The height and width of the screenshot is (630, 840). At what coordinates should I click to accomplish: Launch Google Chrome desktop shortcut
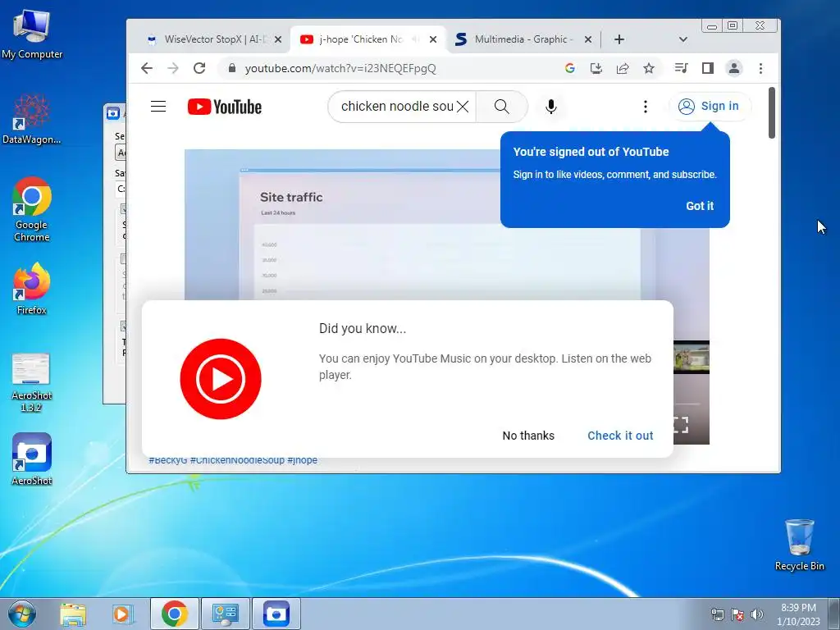click(32, 209)
